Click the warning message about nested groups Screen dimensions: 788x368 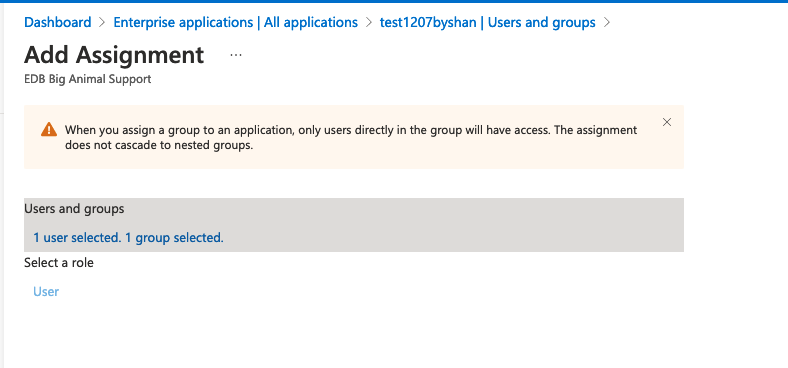351,137
